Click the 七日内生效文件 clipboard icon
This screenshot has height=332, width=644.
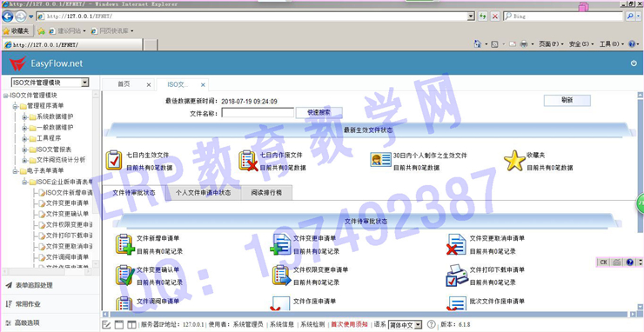point(114,161)
